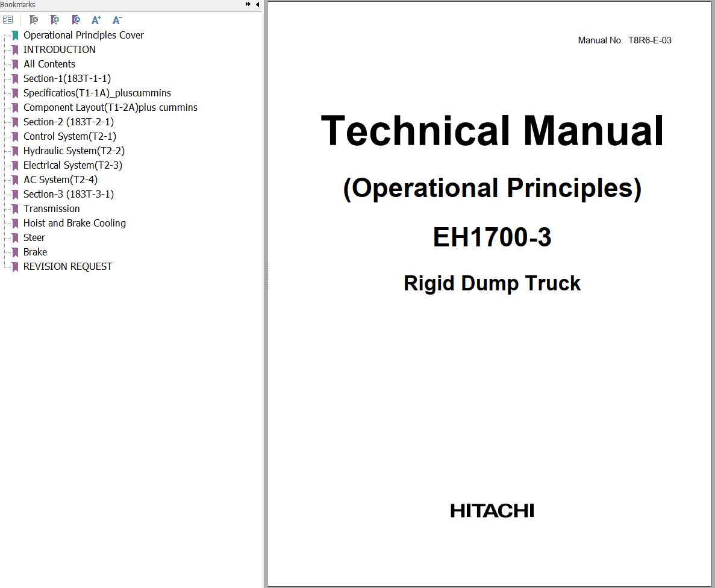Click the HITACHI logo on page

click(492, 511)
